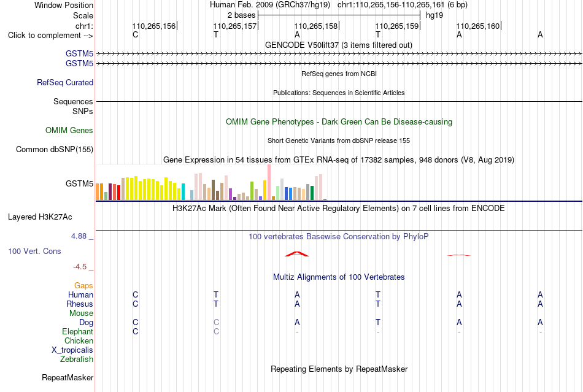This screenshot has height=392, width=583.
Task: Click 'Basewise Conservation by PhyloP' title
Action: point(339,236)
